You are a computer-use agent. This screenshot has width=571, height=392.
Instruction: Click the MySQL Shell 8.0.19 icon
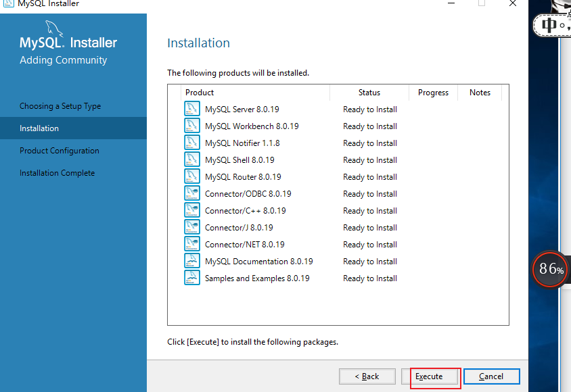[x=193, y=160]
